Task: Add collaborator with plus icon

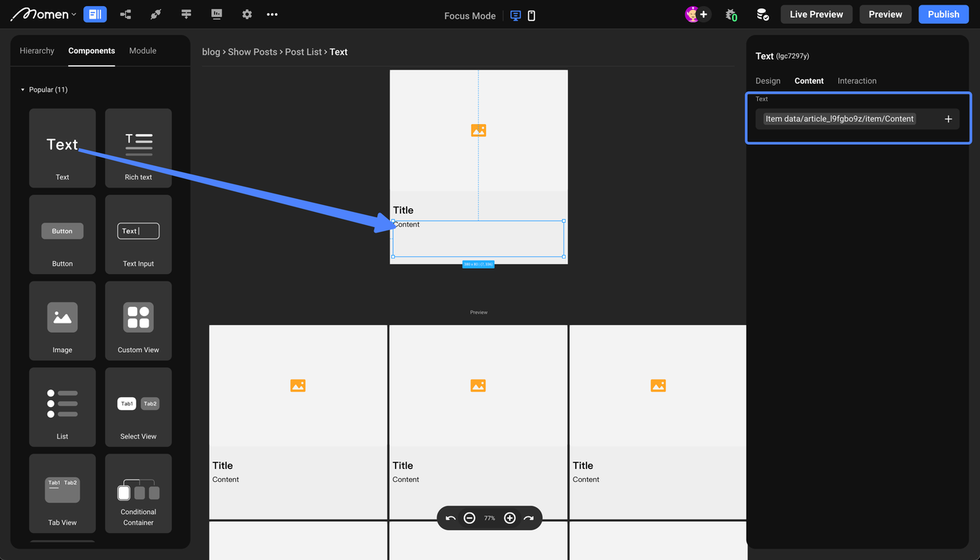Action: click(704, 15)
